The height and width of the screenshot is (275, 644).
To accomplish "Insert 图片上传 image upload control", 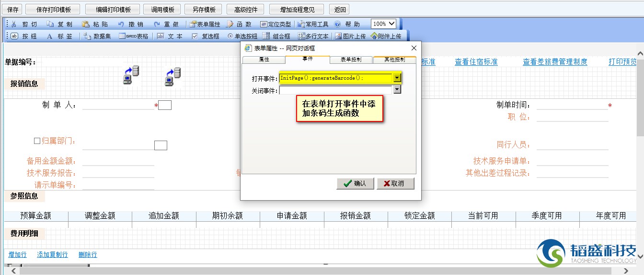I will tap(350, 36).
